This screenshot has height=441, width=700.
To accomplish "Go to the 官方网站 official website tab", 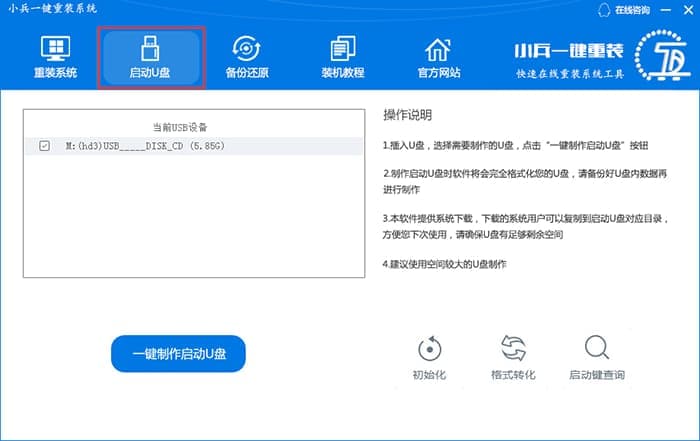I will click(438, 57).
